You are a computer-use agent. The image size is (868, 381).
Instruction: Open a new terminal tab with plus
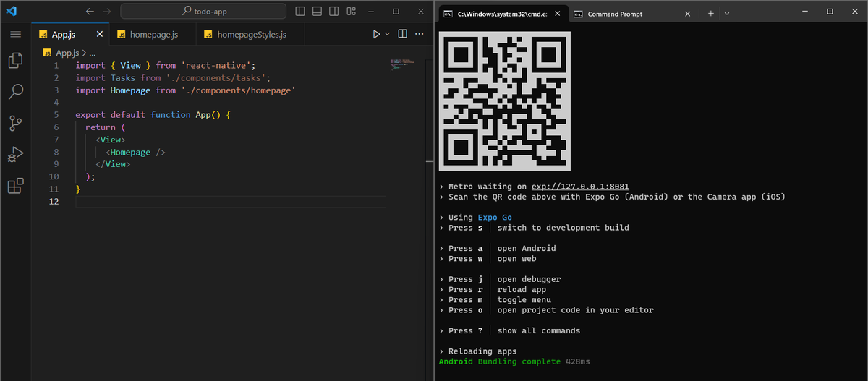[711, 14]
